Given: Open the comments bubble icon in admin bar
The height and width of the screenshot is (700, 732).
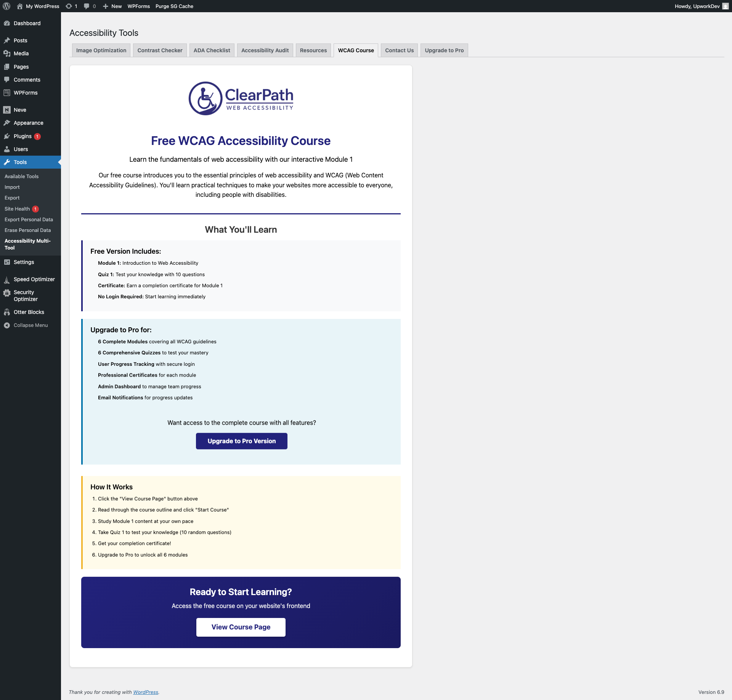Looking at the screenshot, I should 87,6.
